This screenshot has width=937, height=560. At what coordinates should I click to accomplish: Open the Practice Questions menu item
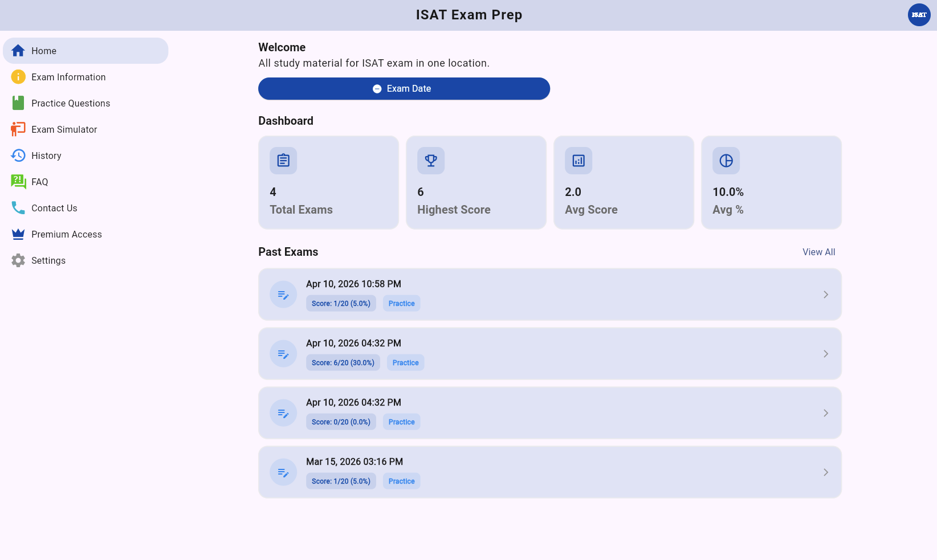pyautogui.click(x=71, y=103)
